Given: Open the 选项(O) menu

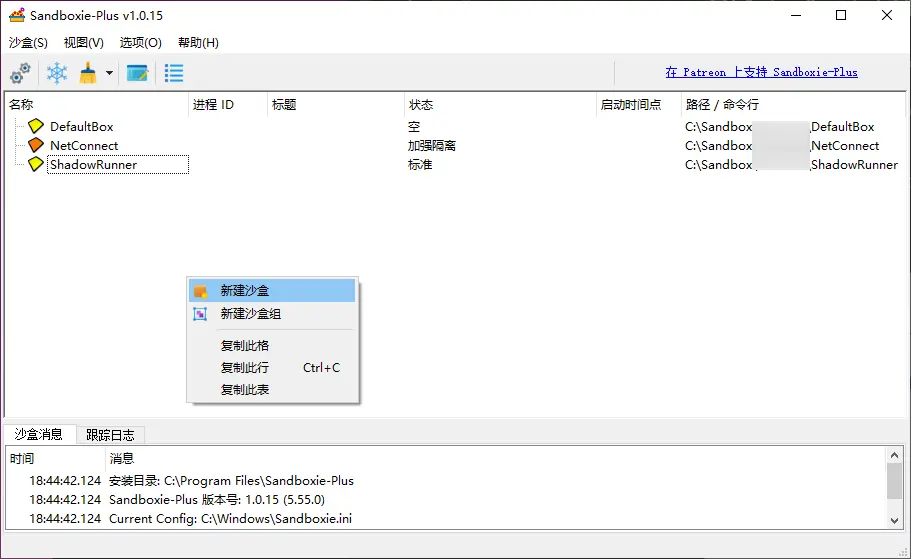Looking at the screenshot, I should (141, 42).
